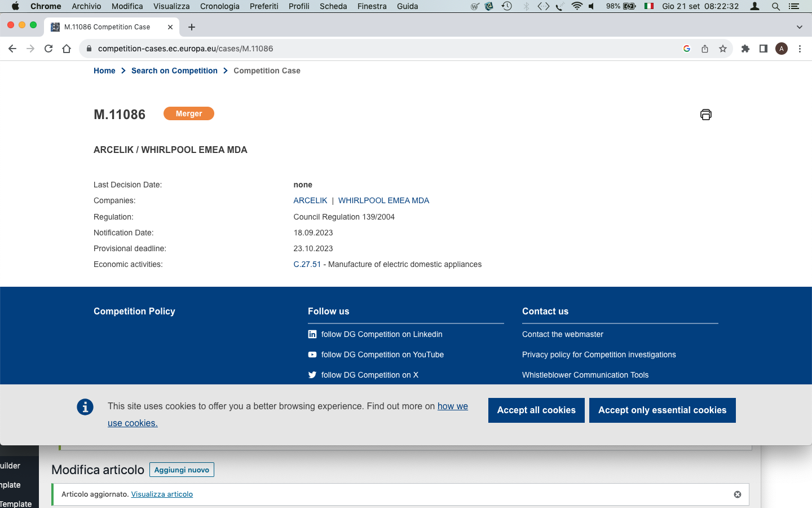The width and height of the screenshot is (812, 508).
Task: Click the X bird icon in Follow us
Action: 312,375
